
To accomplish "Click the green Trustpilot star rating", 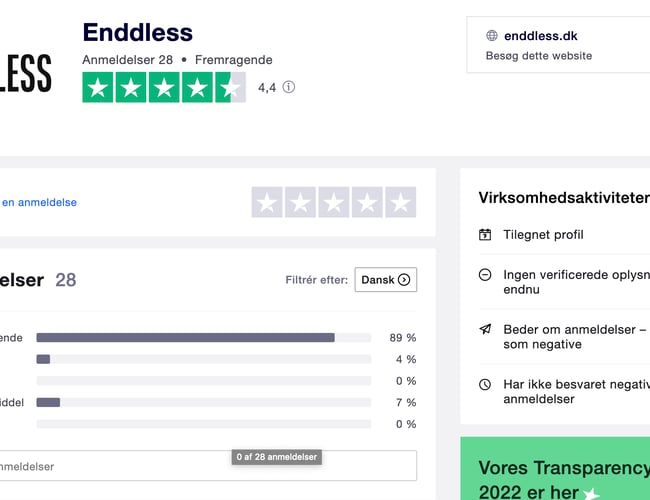I will pos(164,87).
